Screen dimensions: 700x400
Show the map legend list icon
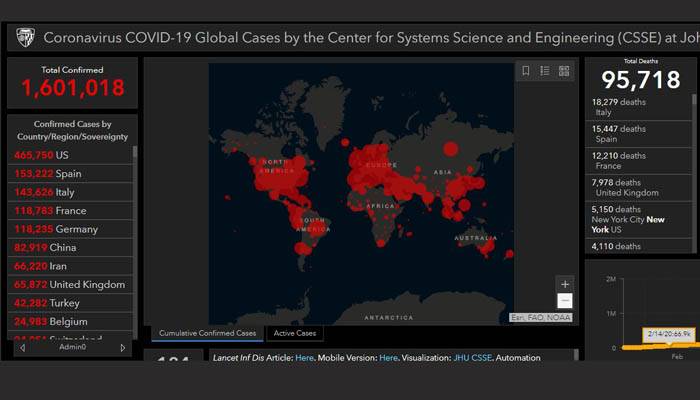coord(545,71)
